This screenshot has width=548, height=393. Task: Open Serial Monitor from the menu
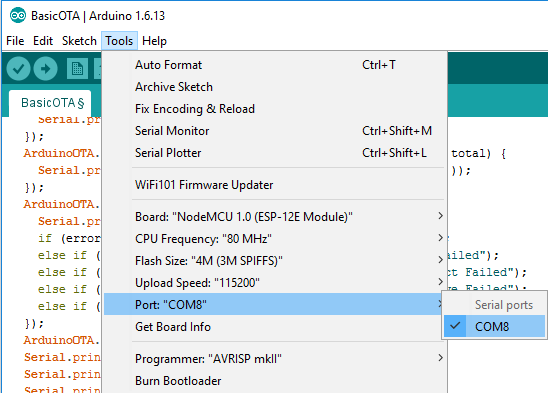pyautogui.click(x=275, y=131)
